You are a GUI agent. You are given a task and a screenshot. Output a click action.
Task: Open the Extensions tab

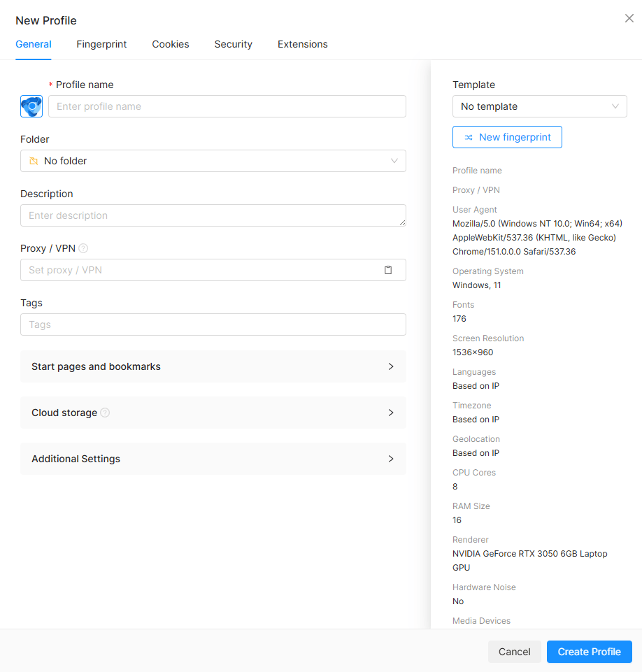point(303,44)
